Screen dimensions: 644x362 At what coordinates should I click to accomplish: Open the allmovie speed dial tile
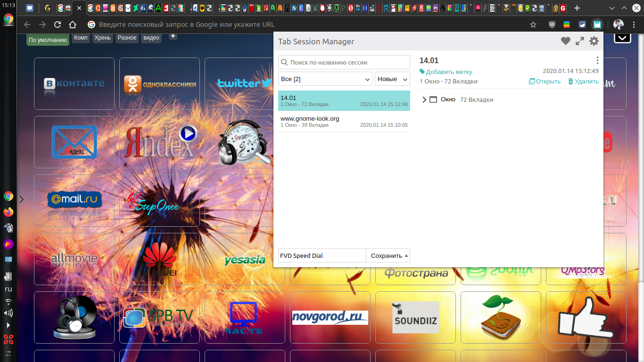[74, 259]
